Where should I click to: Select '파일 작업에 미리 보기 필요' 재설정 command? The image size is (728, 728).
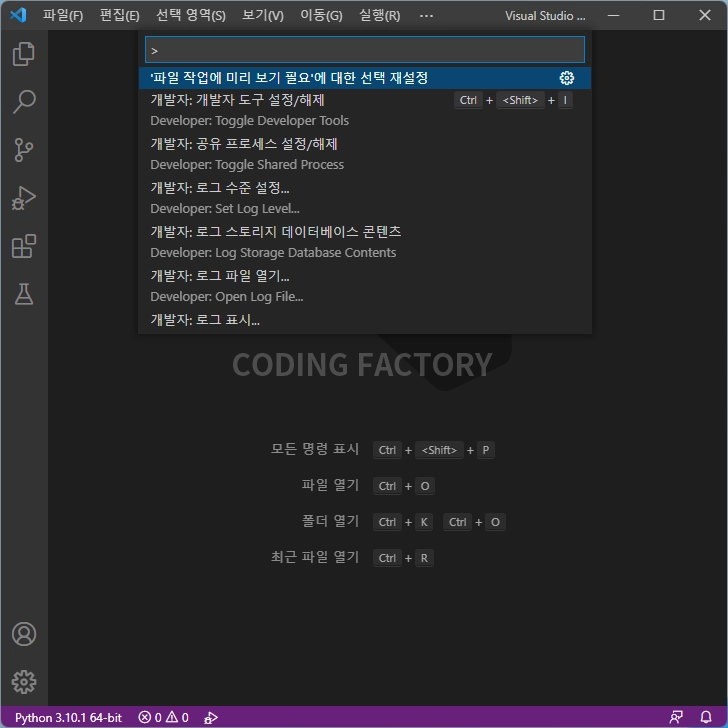[364, 78]
